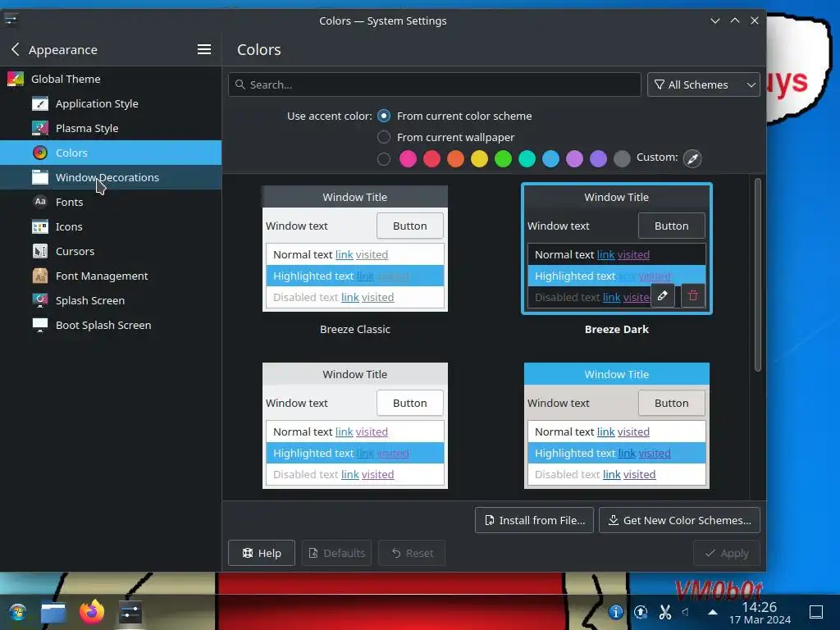Pick the teal accent color swatch

(527, 159)
